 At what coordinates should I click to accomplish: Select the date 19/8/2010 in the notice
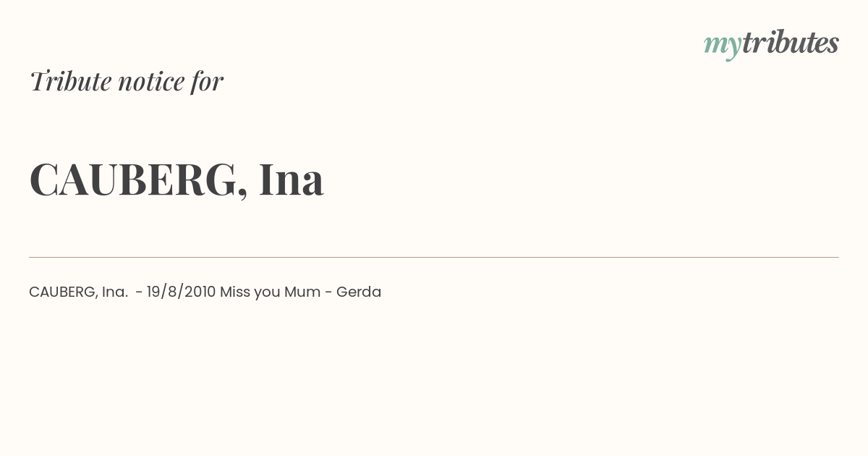click(181, 292)
